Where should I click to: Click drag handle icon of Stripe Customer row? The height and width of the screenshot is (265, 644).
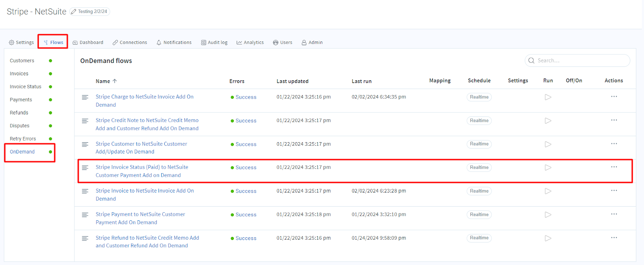click(85, 145)
